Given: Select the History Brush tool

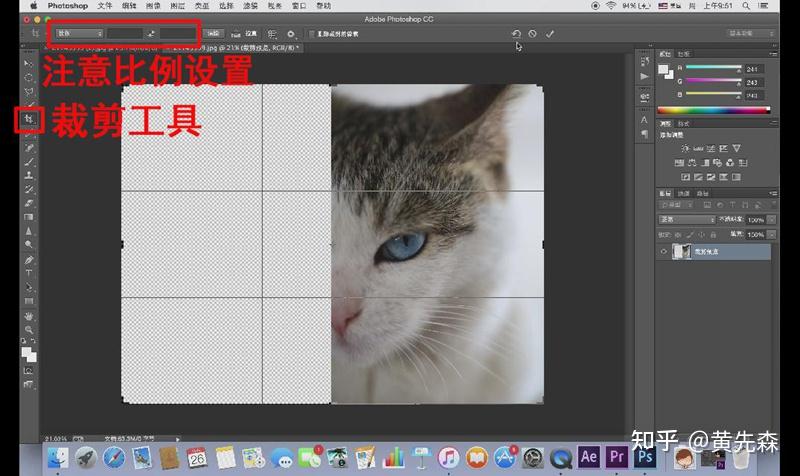Looking at the screenshot, I should (29, 189).
